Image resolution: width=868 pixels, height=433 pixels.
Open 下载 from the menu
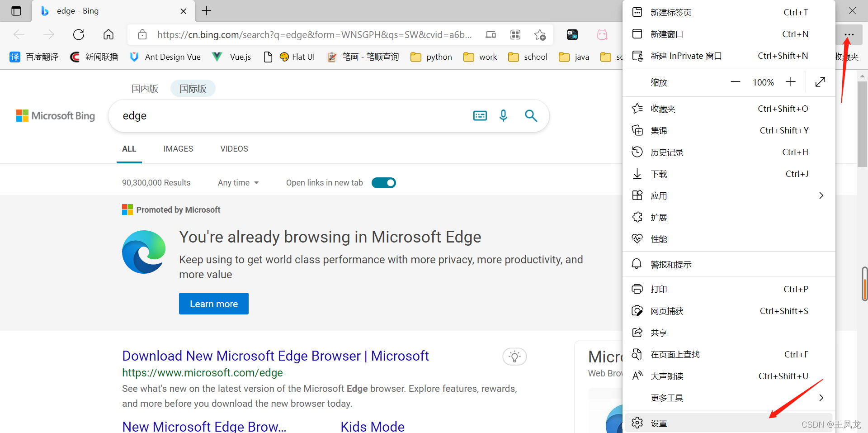729,174
